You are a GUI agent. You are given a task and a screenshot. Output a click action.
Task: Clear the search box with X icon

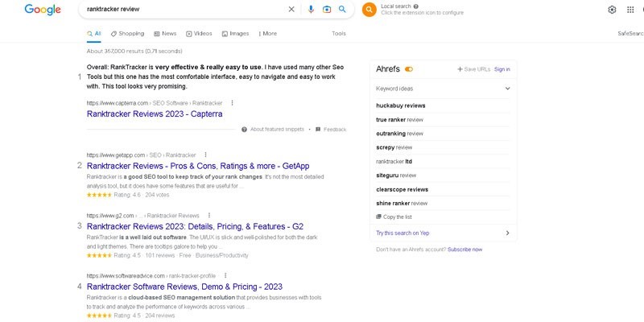(291, 9)
